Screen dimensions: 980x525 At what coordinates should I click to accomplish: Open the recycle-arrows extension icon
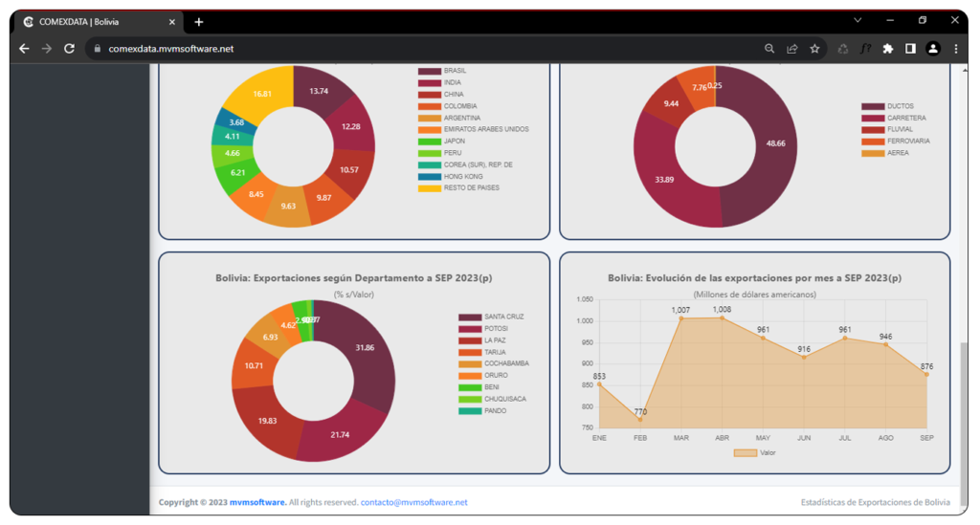tap(843, 49)
